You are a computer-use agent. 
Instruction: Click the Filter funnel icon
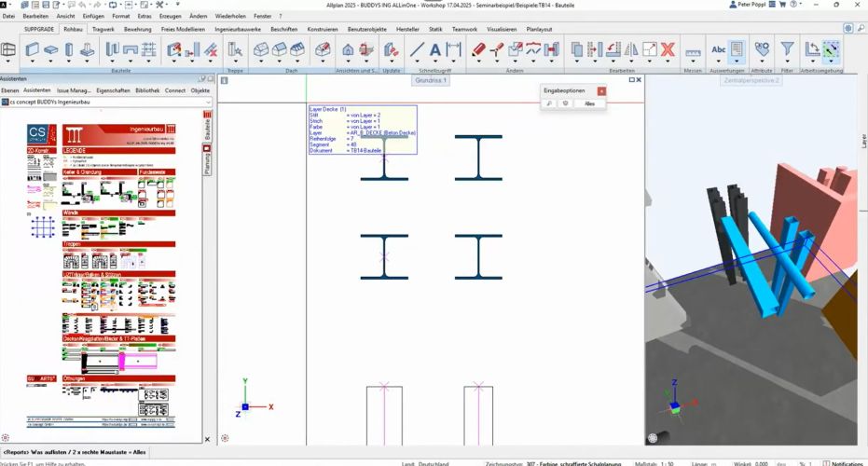(x=787, y=48)
